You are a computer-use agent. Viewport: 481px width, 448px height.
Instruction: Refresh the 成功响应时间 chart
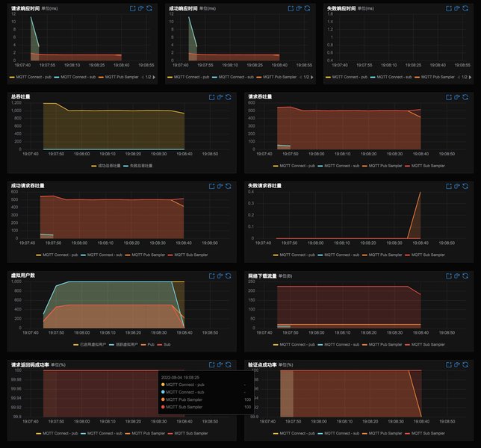(307, 8)
